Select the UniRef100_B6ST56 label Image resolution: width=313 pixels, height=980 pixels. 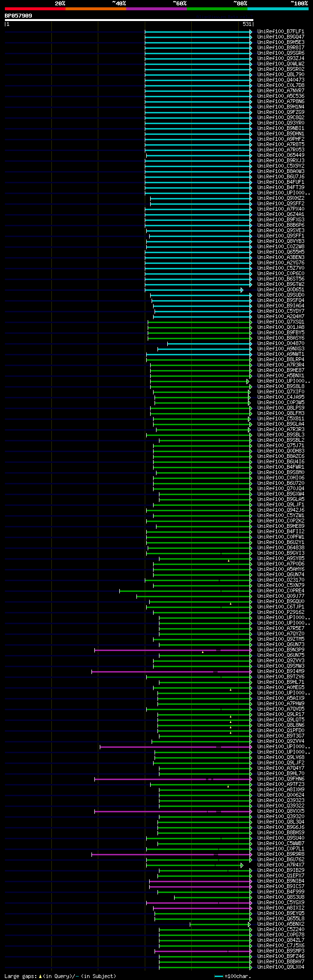tap(281, 279)
